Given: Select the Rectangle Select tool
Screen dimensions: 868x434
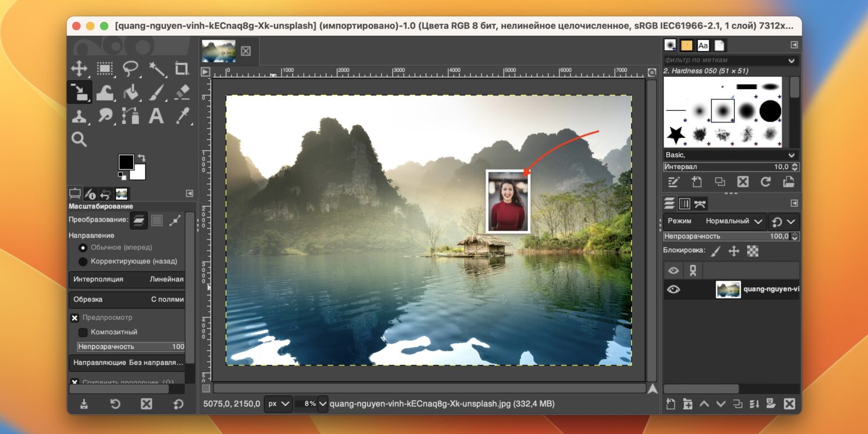Looking at the screenshot, I should (105, 69).
